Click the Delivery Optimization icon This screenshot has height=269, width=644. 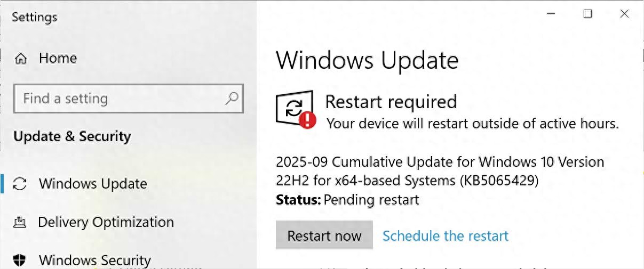coord(20,222)
